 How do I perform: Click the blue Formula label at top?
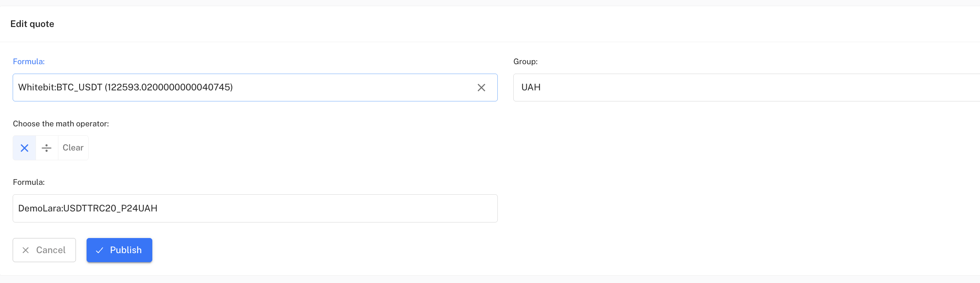[29, 62]
